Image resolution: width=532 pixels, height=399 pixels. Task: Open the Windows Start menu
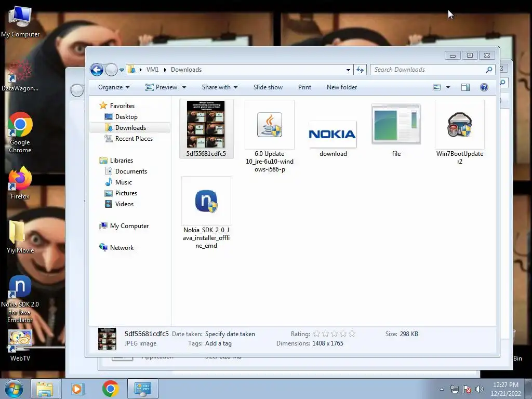pyautogui.click(x=14, y=389)
